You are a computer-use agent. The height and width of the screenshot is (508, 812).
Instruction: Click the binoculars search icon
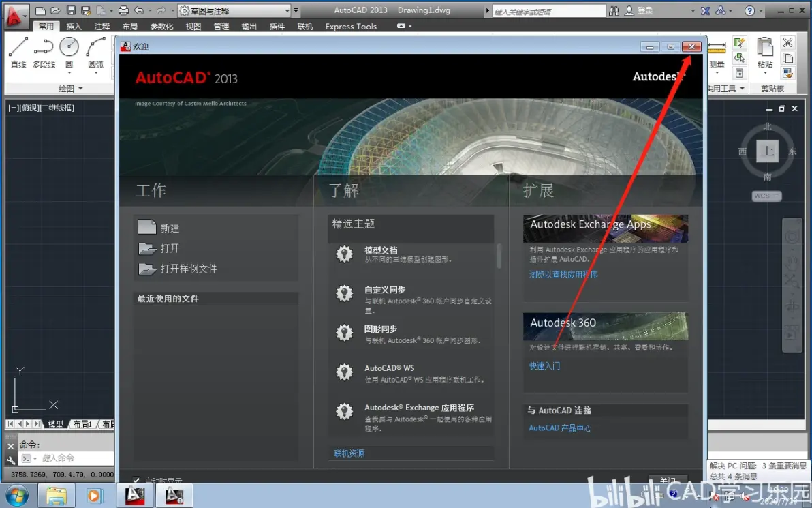click(614, 10)
